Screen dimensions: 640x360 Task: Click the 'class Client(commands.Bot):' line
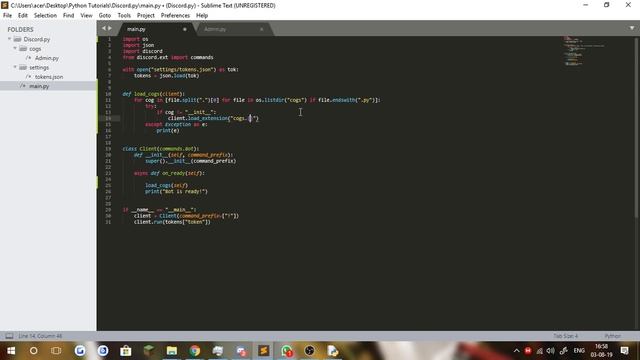pyautogui.click(x=161, y=149)
